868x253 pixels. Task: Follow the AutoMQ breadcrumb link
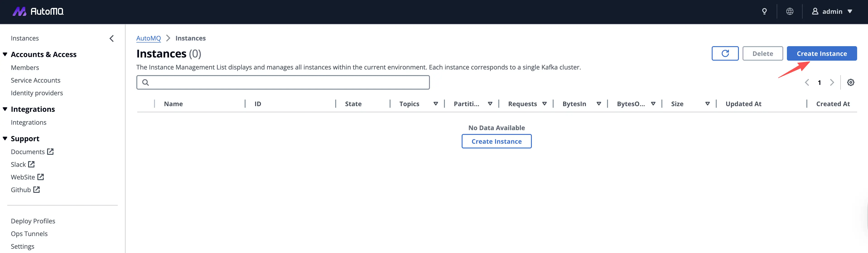pyautogui.click(x=148, y=38)
